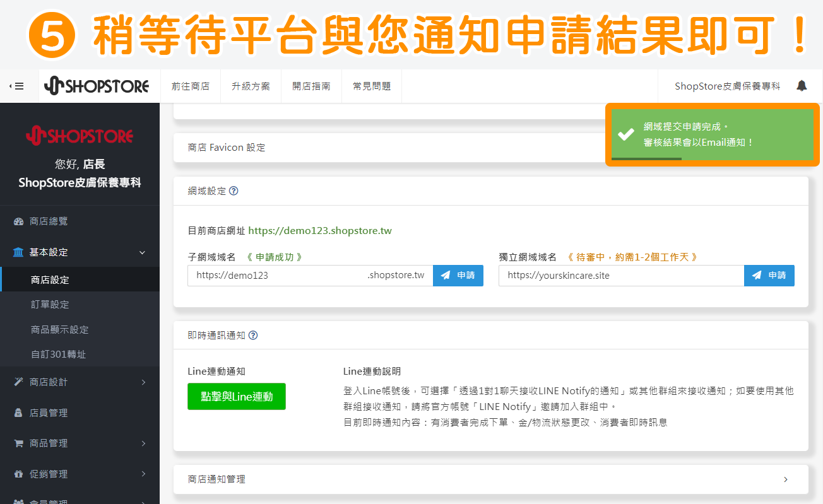Click help icon next to 即時通訊通知
This screenshot has height=504, width=823.
click(x=253, y=336)
